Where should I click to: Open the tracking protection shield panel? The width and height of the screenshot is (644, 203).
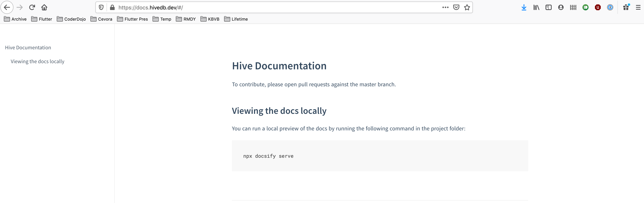tap(101, 8)
